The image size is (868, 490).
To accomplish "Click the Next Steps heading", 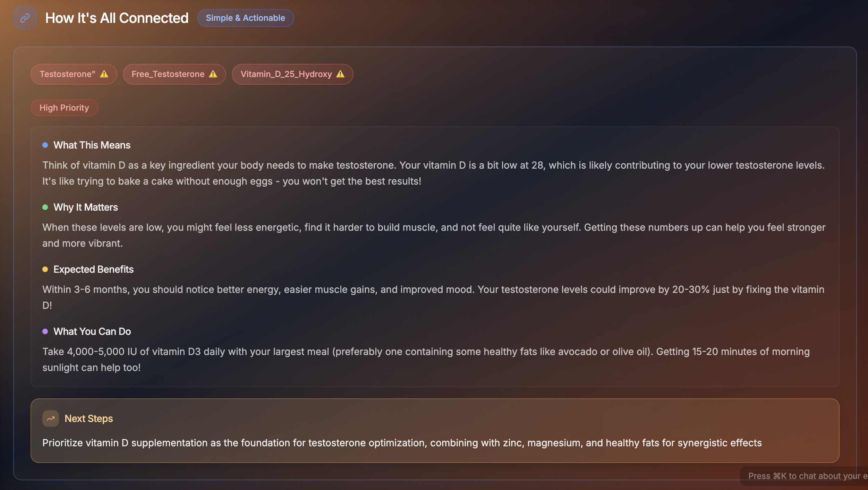I will pos(89,419).
